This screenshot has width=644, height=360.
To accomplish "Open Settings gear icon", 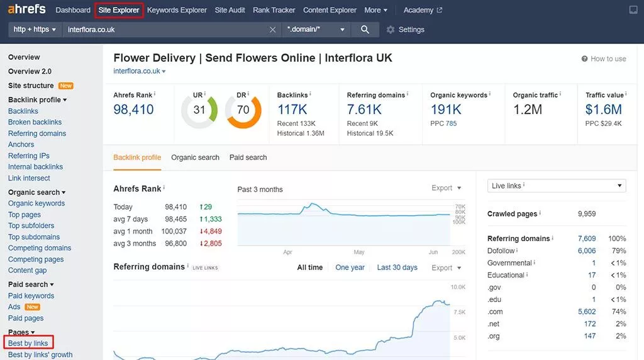I will point(391,30).
